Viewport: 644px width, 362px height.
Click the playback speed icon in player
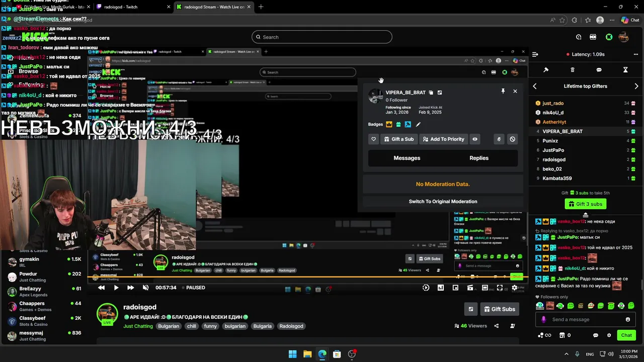click(x=426, y=288)
